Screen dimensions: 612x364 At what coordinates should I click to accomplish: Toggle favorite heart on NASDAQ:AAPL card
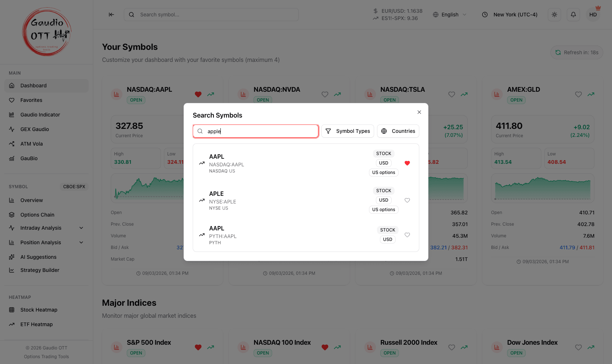point(198,94)
